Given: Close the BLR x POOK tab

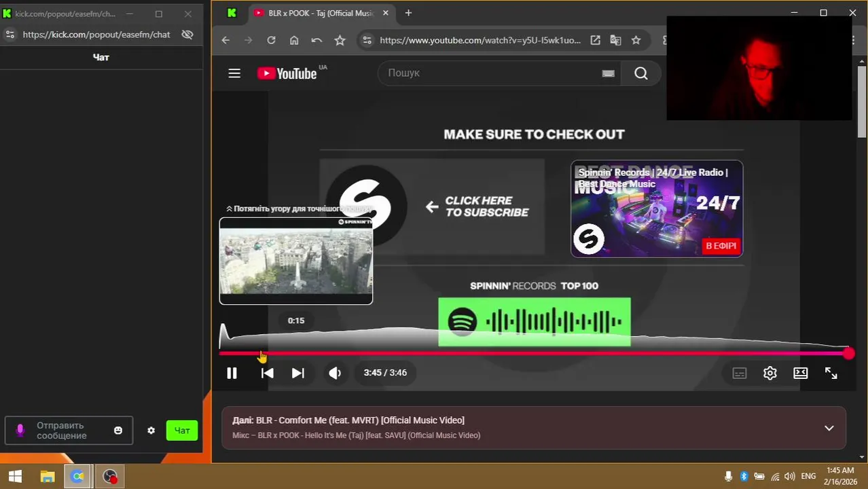Looking at the screenshot, I should coord(386,13).
